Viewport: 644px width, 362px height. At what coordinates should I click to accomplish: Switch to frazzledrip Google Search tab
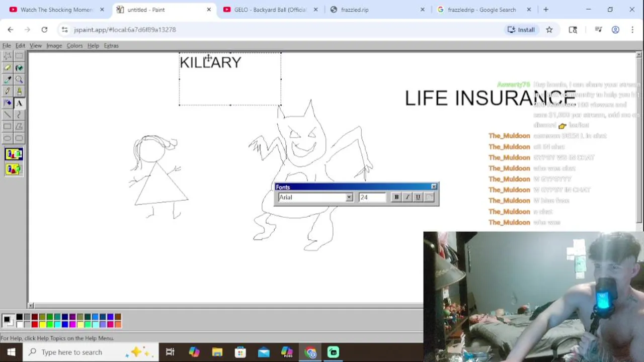[483, 10]
